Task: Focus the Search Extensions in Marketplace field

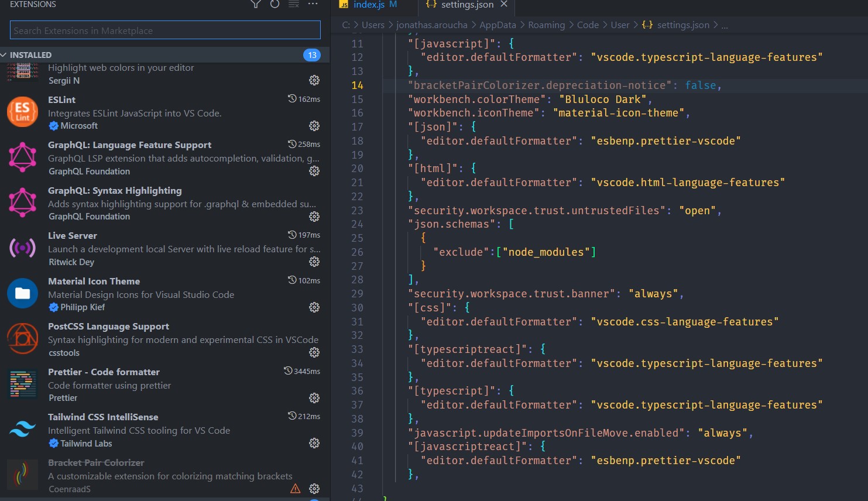Action: (x=165, y=30)
